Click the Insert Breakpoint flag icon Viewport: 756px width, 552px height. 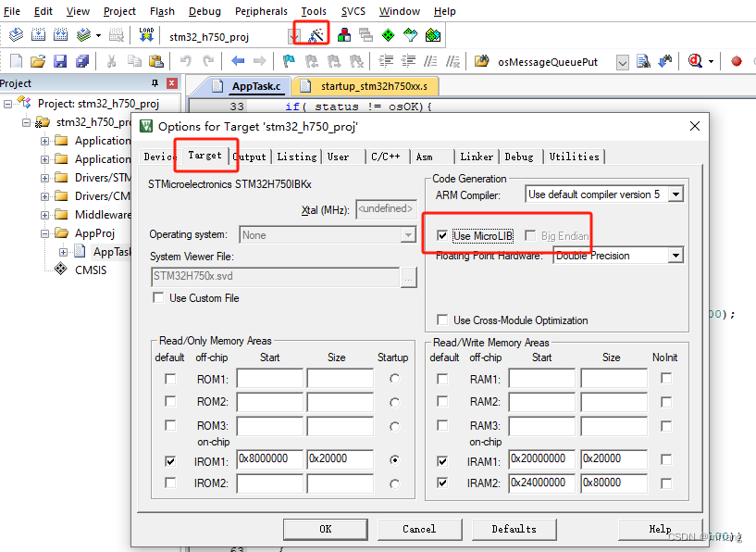click(290, 60)
